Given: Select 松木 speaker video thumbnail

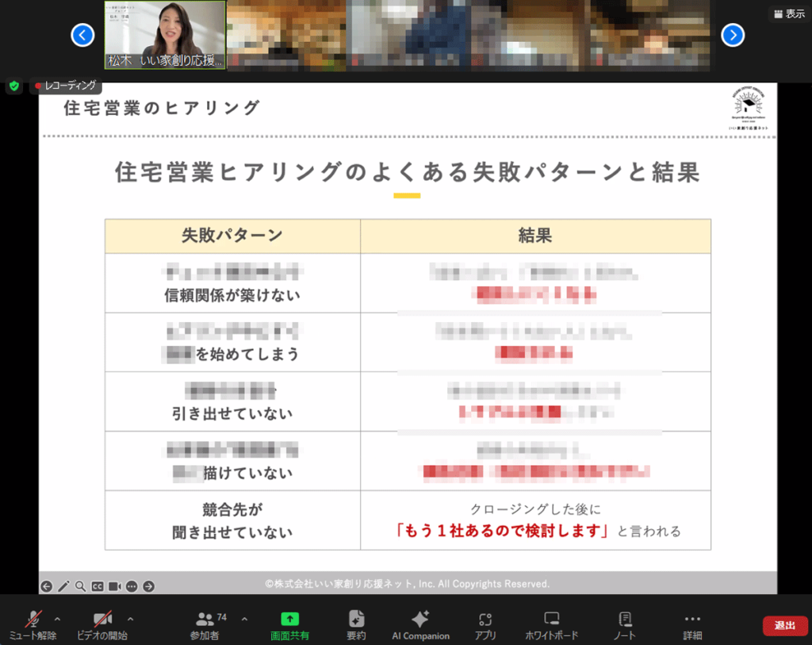Looking at the screenshot, I should 165,35.
